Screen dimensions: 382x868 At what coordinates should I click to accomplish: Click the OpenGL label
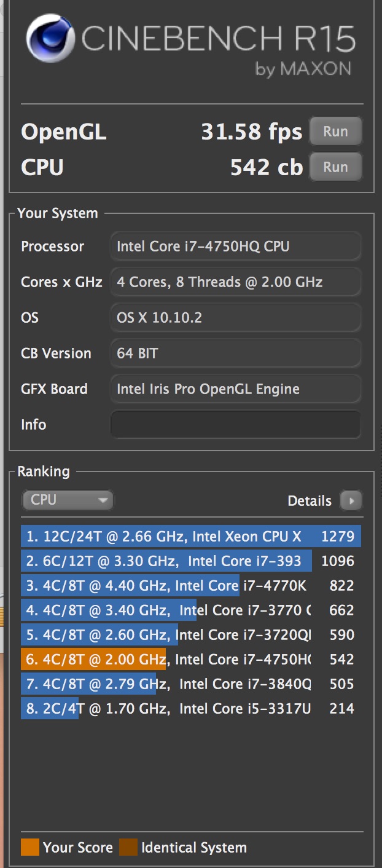[64, 133]
